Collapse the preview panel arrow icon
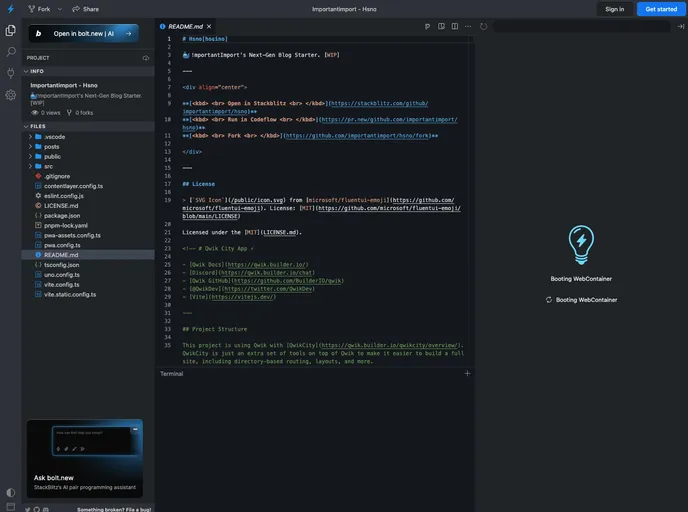The height and width of the screenshot is (512, 688). [681, 27]
